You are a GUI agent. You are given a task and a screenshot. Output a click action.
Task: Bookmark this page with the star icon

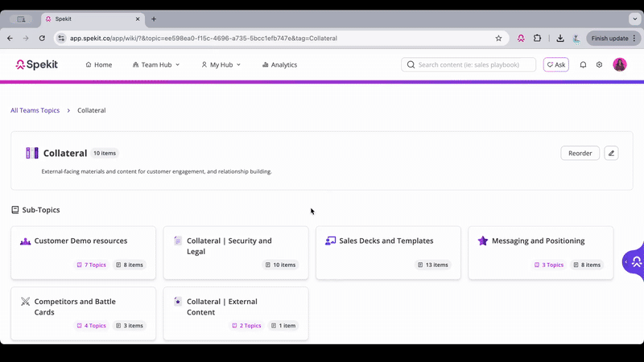(498, 38)
